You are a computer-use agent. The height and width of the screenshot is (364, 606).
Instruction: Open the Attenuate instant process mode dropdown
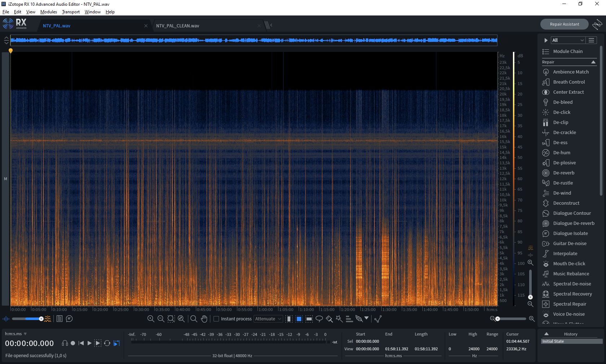[268, 319]
